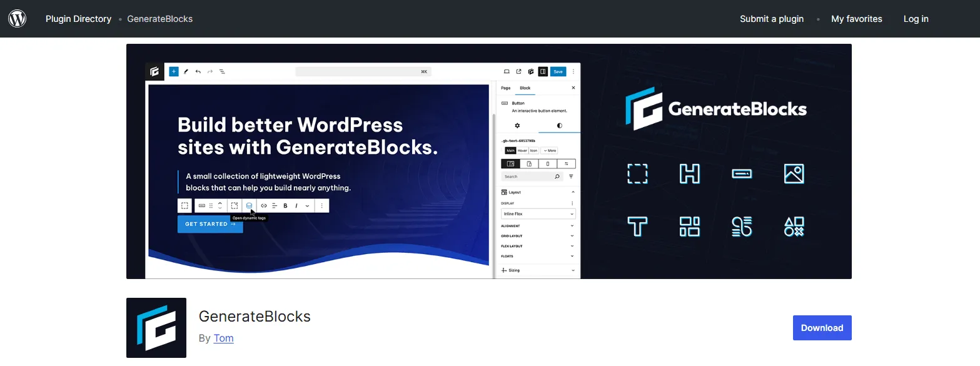Expand the Flex Layout section
The height and width of the screenshot is (366, 980).
pyautogui.click(x=538, y=246)
